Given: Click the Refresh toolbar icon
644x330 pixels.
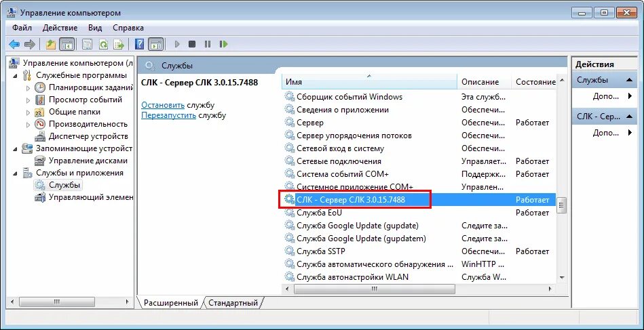Looking at the screenshot, I should click(x=103, y=44).
